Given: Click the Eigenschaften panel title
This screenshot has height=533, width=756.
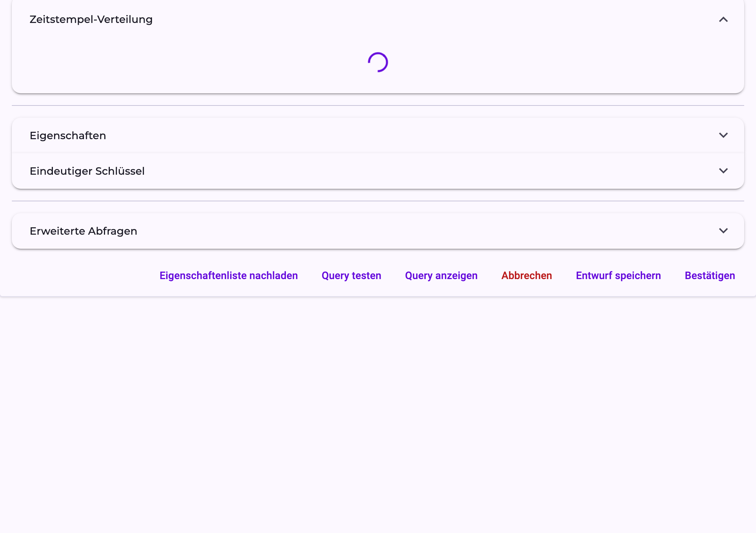Looking at the screenshot, I should (x=68, y=135).
